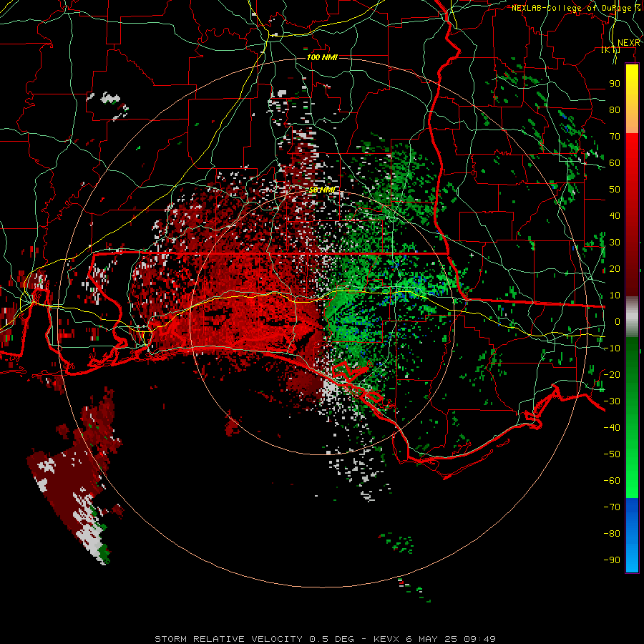
Task: Click the -90 value on velocity scale
Action: 612,560
